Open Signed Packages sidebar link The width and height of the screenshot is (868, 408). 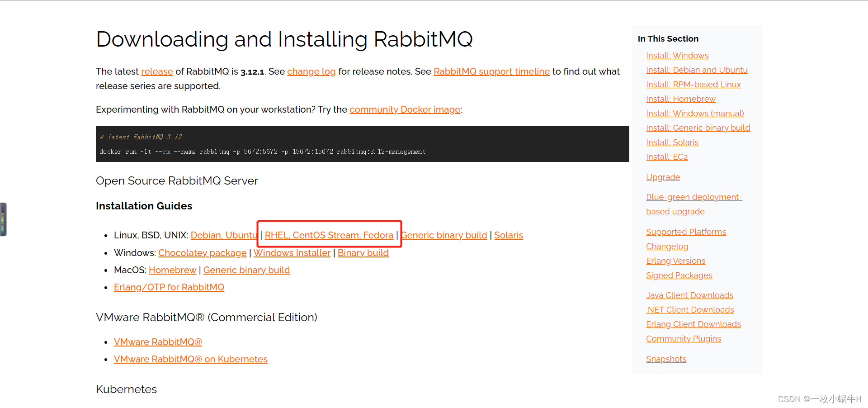click(x=679, y=275)
